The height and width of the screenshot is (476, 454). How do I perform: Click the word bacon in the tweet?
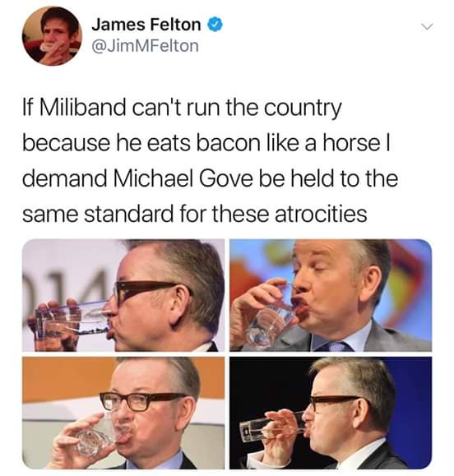229,143
